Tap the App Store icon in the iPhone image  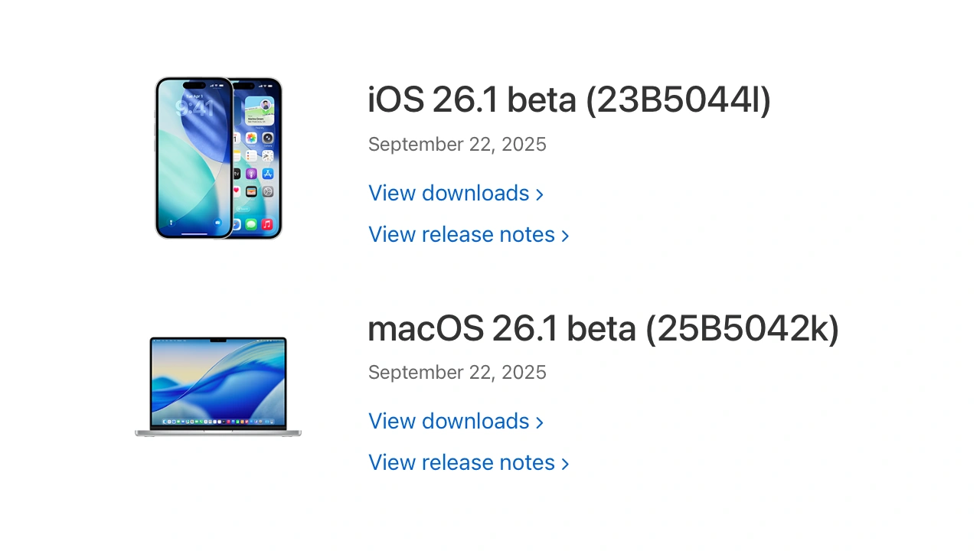click(x=267, y=172)
